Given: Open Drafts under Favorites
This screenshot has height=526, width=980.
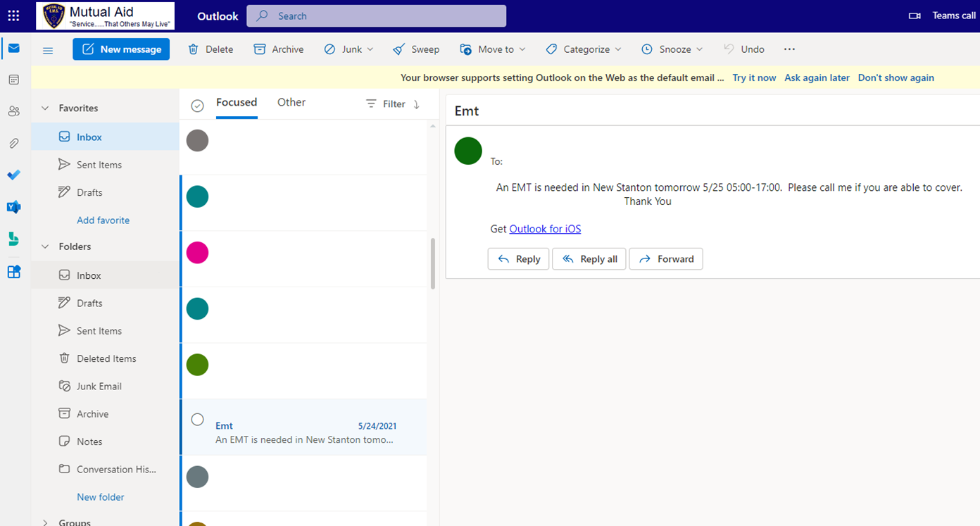Looking at the screenshot, I should coord(106,192).
